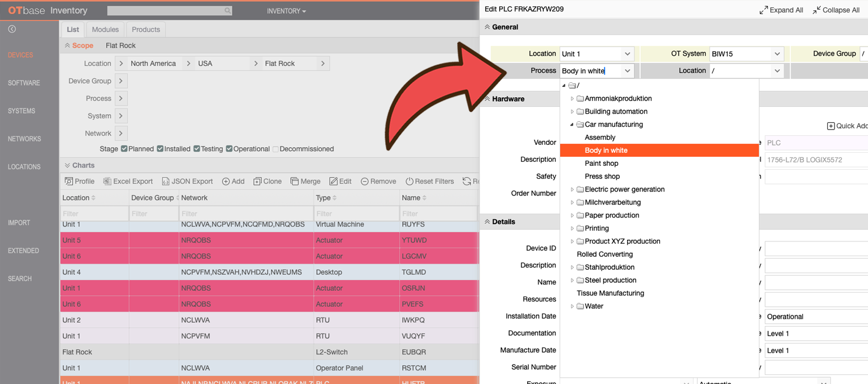The height and width of the screenshot is (384, 868).
Task: Click the Profile toolbar icon
Action: tap(69, 181)
